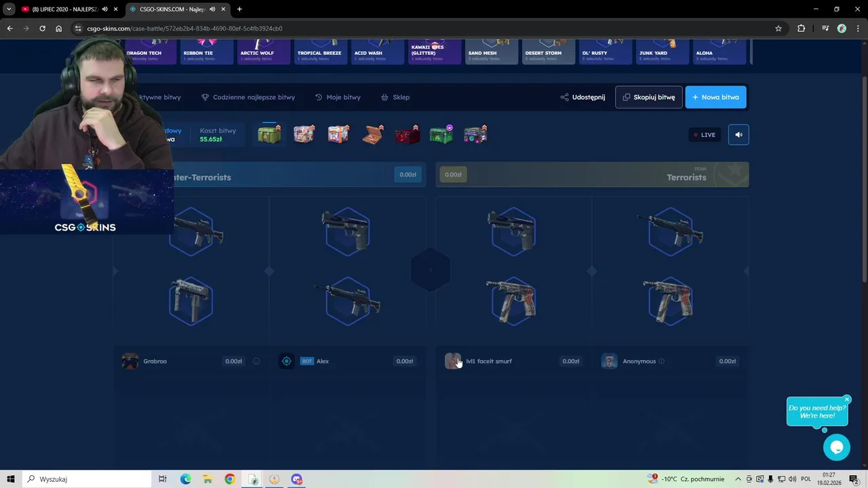The width and height of the screenshot is (868, 488).
Task: Open the Windows Start menu
Action: [11, 479]
